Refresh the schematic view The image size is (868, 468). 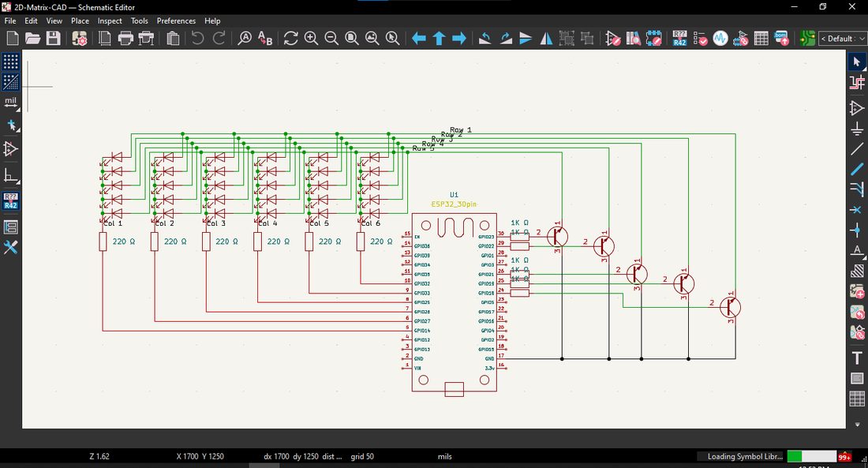[290, 38]
